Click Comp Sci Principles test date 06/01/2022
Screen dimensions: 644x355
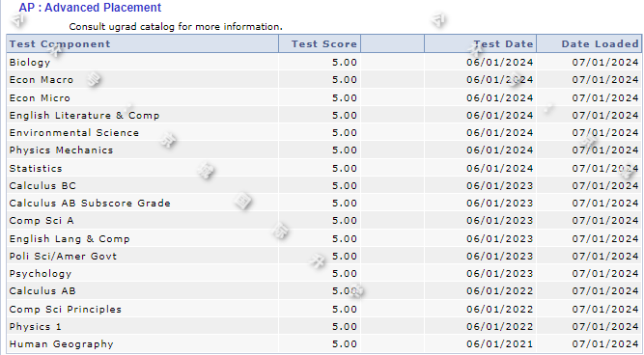pyautogui.click(x=500, y=310)
